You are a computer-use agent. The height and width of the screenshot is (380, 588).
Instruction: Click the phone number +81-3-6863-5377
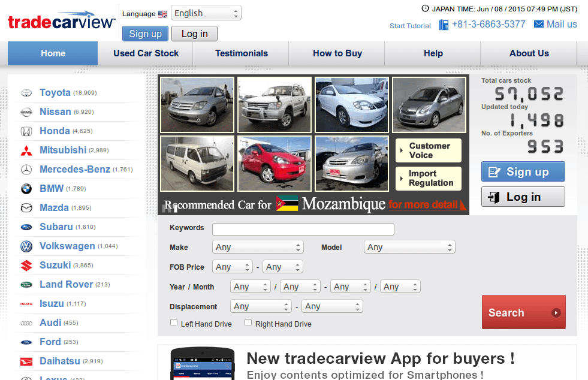[489, 25]
